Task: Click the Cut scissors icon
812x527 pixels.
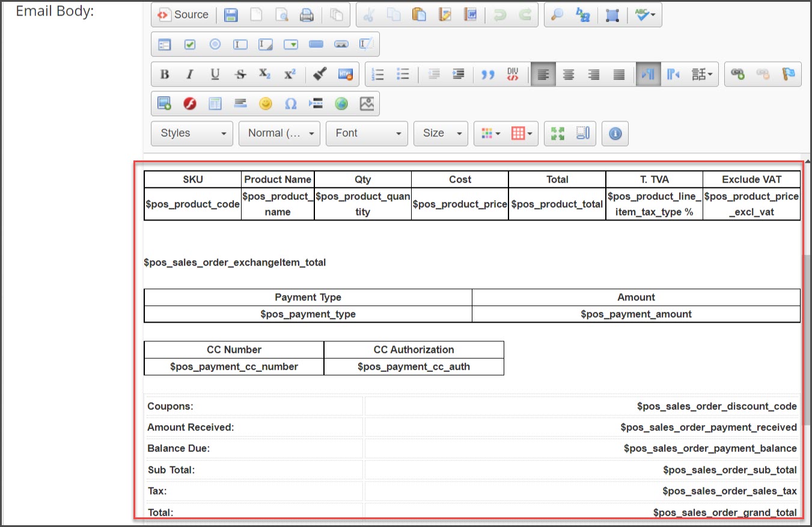Action: pyautogui.click(x=369, y=15)
